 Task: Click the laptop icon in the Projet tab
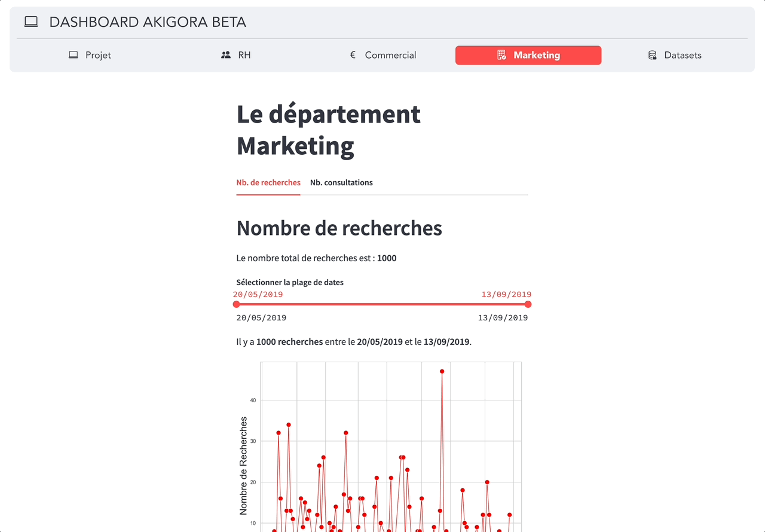(x=74, y=55)
